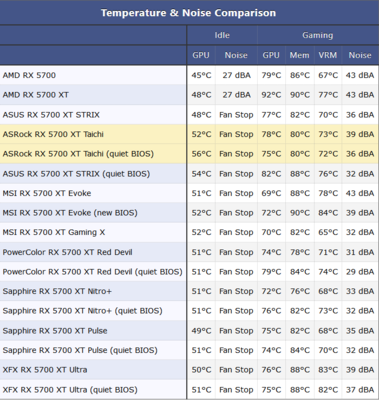
Task: Click the 86°C Mem value for AMD RX 5700
Action: pos(300,75)
